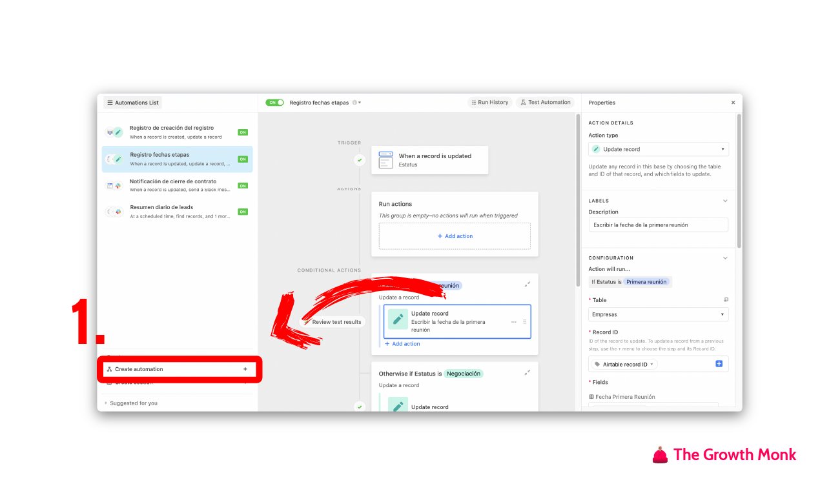Click the Create automation workflow icon

(x=110, y=369)
